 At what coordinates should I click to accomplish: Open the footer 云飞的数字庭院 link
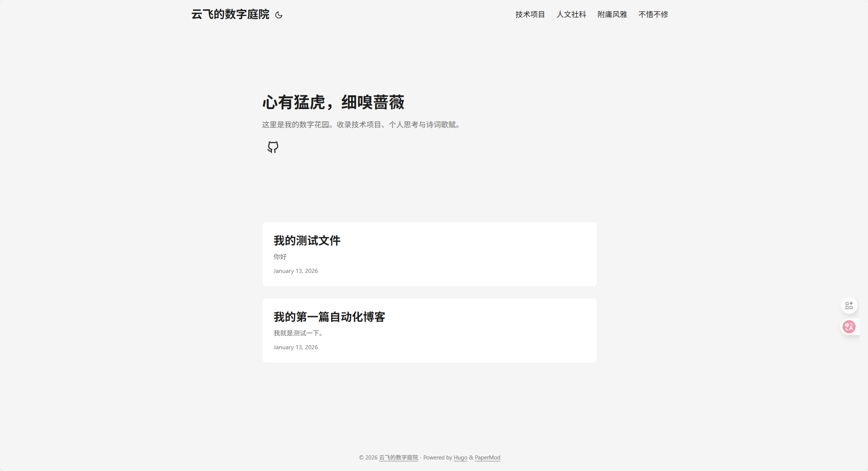coord(398,458)
